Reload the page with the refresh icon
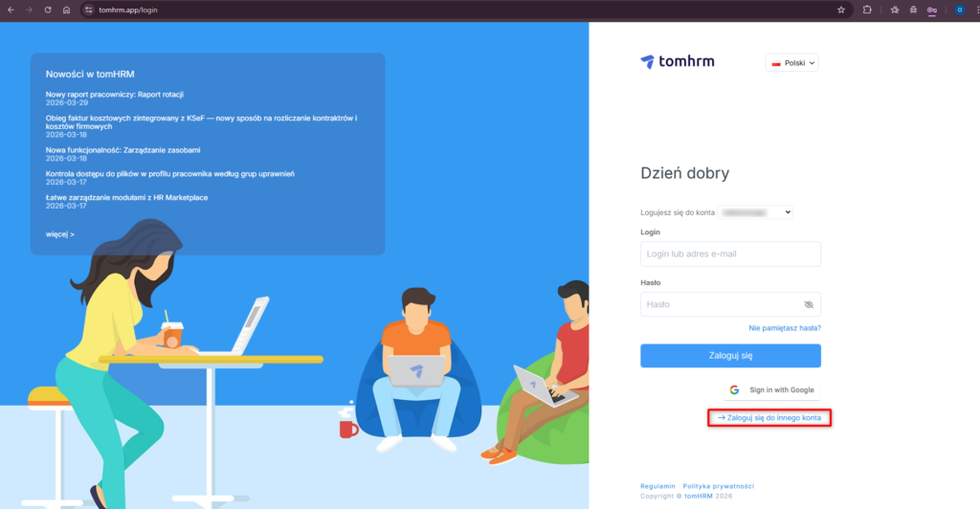Screen dimensions: 980x509 [x=48, y=10]
